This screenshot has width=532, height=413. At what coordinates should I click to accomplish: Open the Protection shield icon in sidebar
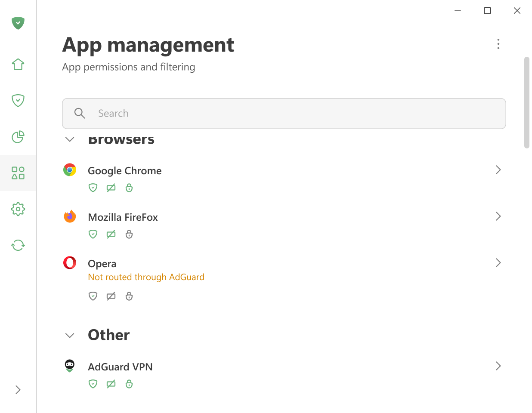18,100
